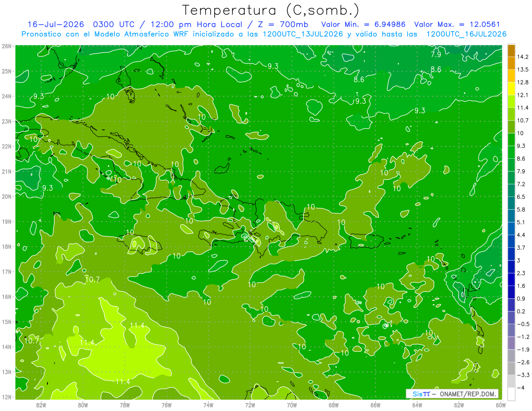Viewport: 532px width, 411px height.
Task: Click the 62W longitude axis label
Action: (459, 405)
